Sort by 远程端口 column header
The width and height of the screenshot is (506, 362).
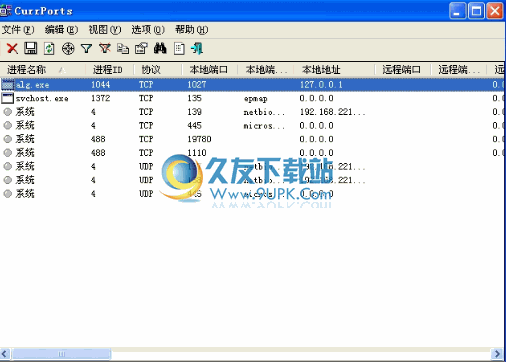[402, 70]
